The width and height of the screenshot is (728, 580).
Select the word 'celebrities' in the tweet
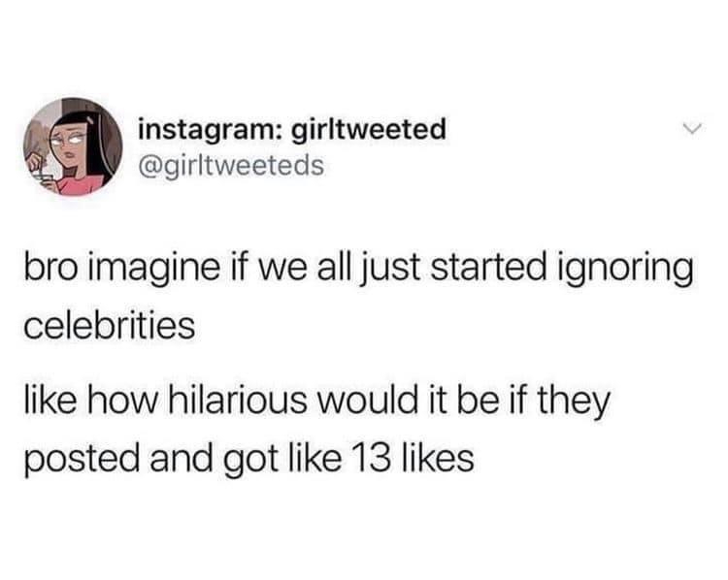pyautogui.click(x=110, y=326)
